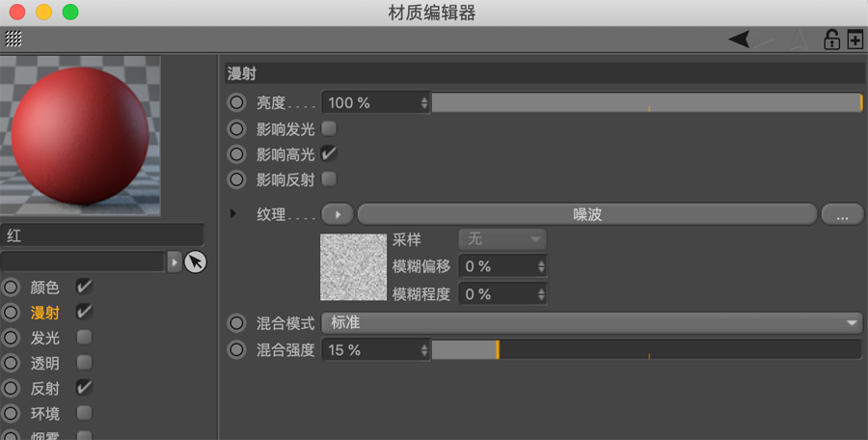Click the circle icon beside 环境 channel
The image size is (868, 440).
[11, 413]
